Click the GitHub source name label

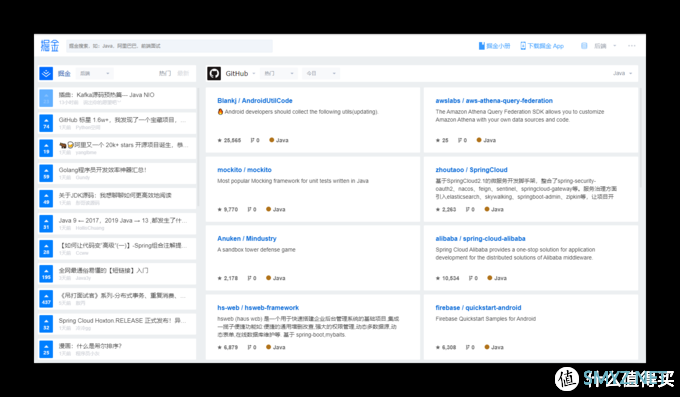[x=237, y=73]
